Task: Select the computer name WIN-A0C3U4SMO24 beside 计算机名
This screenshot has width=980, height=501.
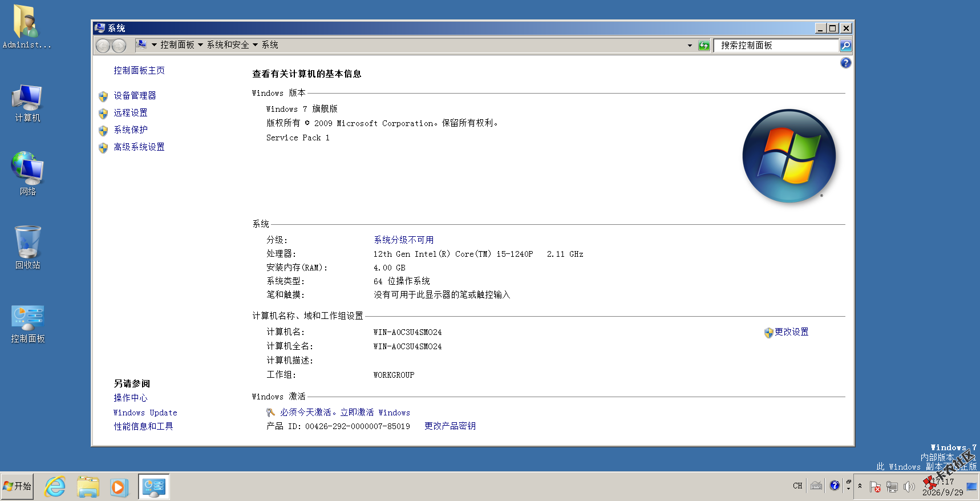Action: [407, 332]
